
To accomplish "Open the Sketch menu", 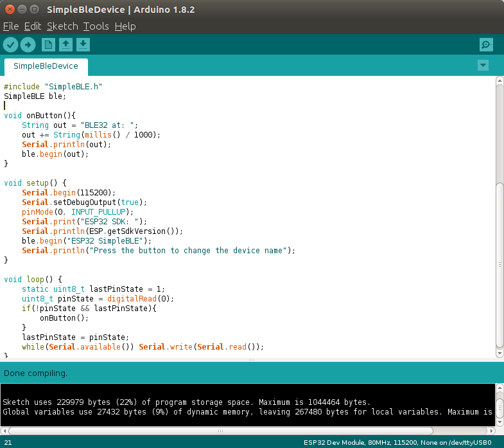I will [62, 26].
